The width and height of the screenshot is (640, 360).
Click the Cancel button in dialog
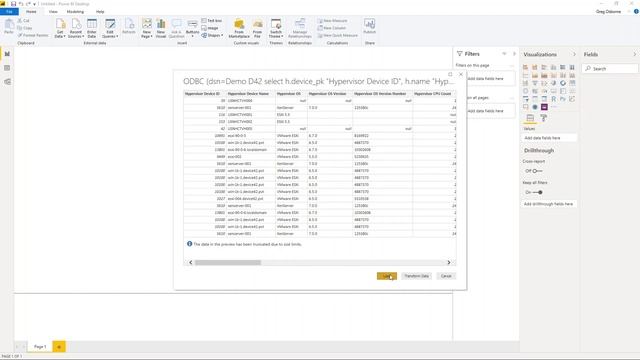(446, 276)
